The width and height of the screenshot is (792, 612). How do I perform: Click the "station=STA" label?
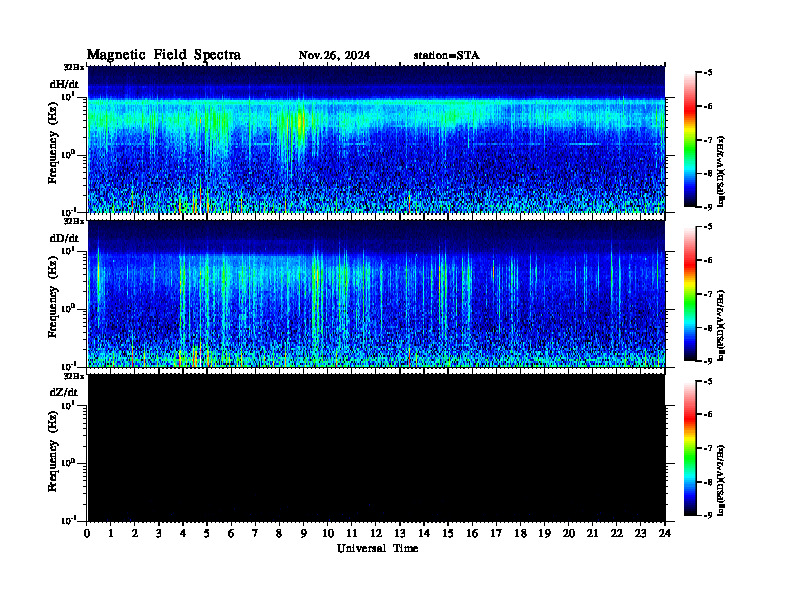[447, 56]
